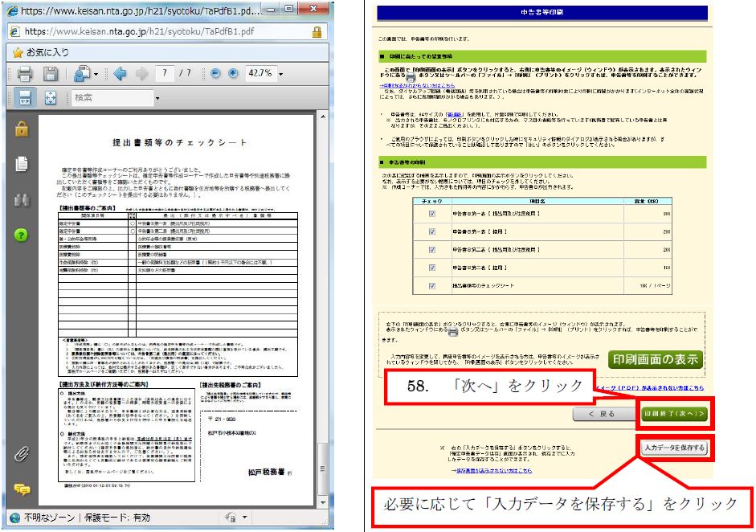This screenshot has height=532, width=756.
Task: Go to previous page with blue arrow
Action: [120, 74]
